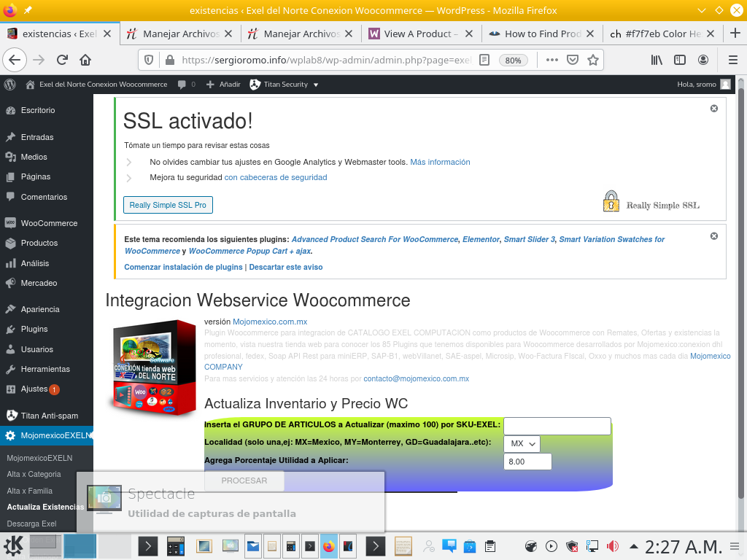Viewport: 747px width, 560px height.
Task: Reload the current page
Action: tap(62, 60)
